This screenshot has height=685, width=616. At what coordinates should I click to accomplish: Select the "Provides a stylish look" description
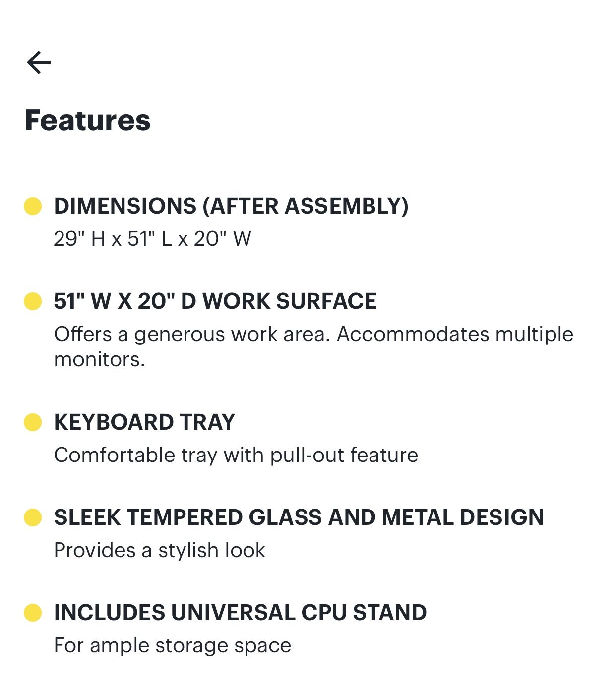pos(159,550)
